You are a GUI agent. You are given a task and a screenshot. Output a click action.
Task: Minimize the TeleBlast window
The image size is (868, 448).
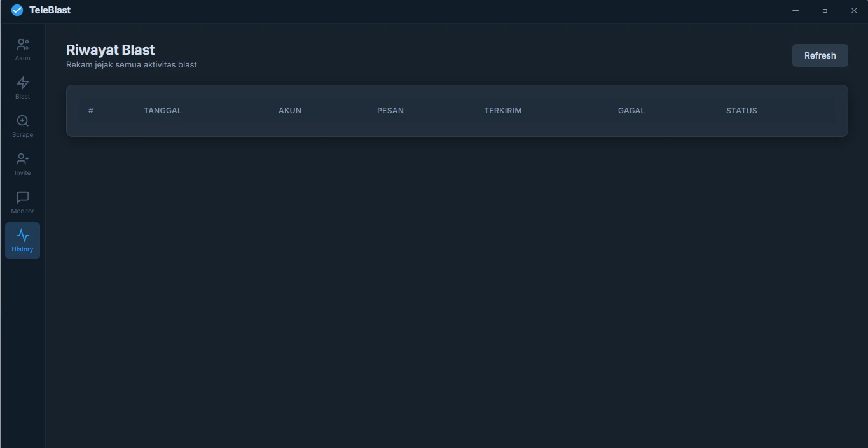coord(796,10)
